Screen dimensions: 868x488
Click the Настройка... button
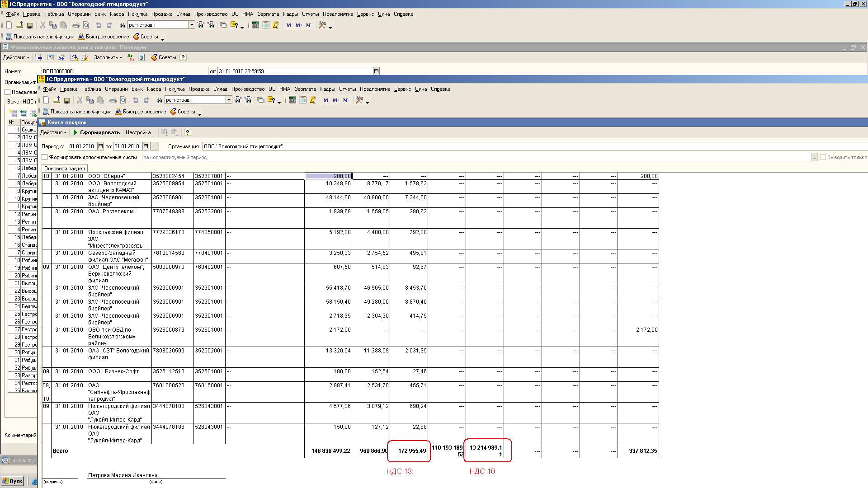point(140,132)
